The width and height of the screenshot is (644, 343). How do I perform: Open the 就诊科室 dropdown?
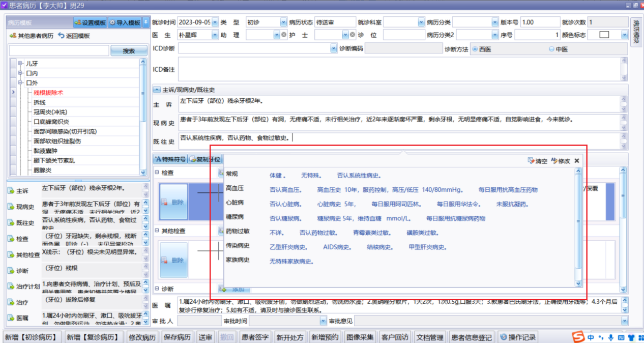click(421, 22)
